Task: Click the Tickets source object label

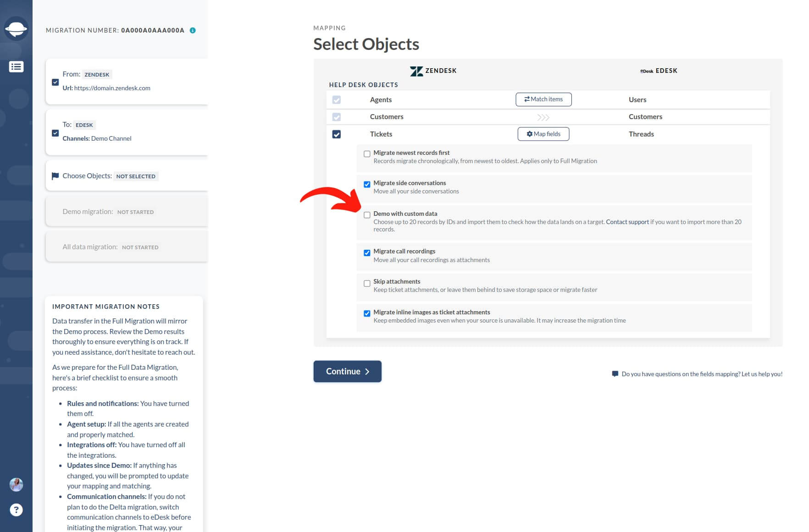Action: 381,134
